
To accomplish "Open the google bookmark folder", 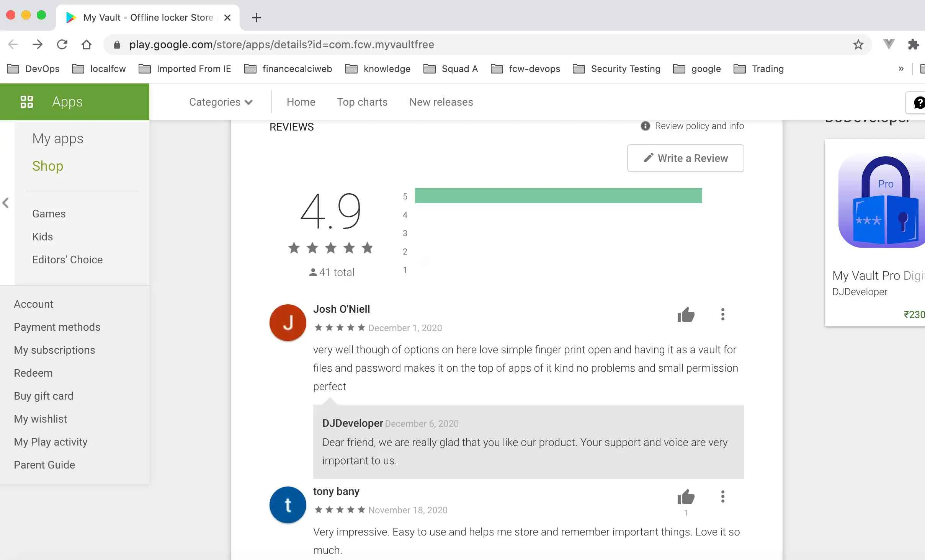I will tap(697, 69).
